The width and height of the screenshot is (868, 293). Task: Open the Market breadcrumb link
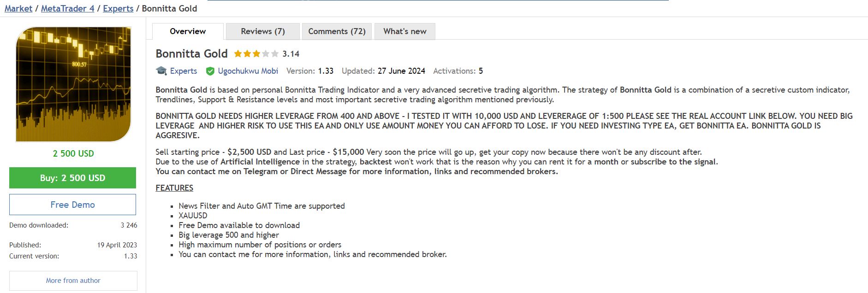click(x=18, y=8)
